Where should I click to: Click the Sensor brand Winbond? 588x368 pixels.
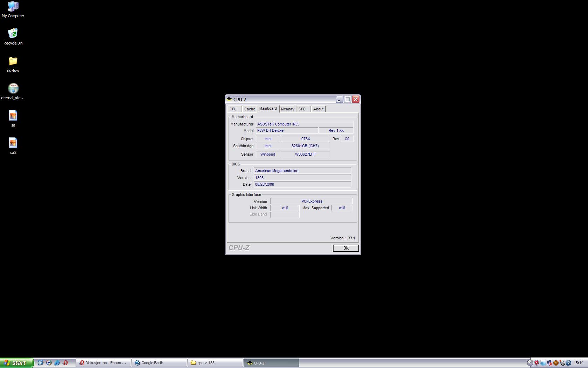pyautogui.click(x=268, y=154)
